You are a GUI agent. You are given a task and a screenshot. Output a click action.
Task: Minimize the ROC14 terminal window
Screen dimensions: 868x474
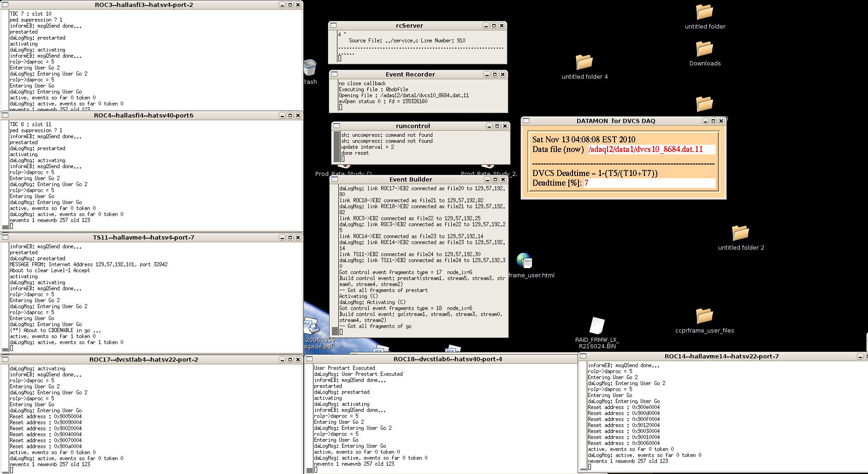860,356
